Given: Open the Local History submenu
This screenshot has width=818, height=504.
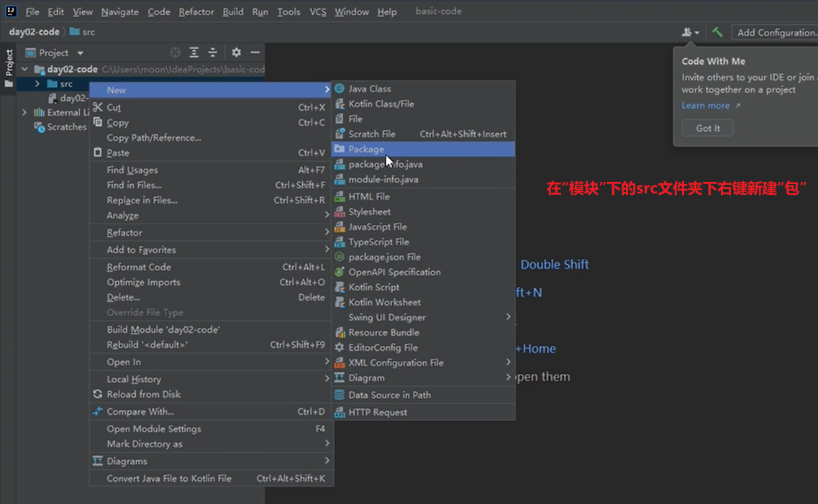Looking at the screenshot, I should point(212,380).
